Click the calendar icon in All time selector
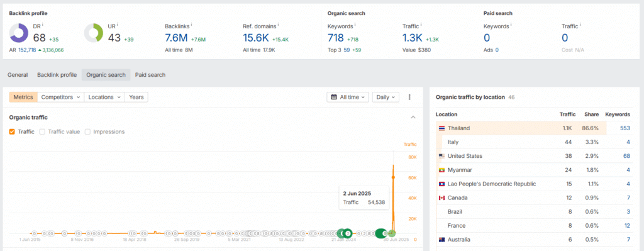644x251 pixels. 333,98
